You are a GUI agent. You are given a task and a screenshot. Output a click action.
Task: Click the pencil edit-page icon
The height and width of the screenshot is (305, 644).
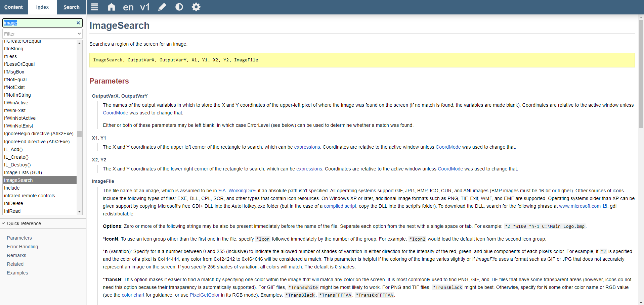click(162, 7)
